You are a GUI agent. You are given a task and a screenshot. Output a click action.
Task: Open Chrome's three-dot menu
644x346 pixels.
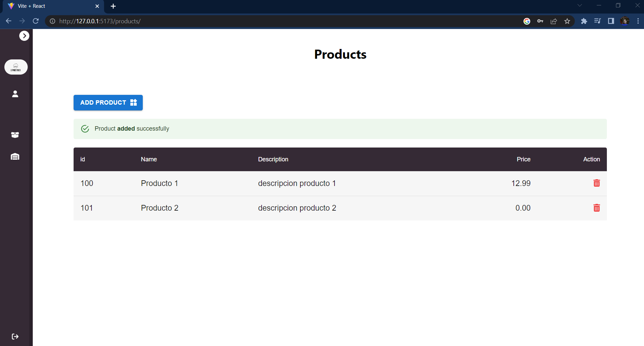point(638,21)
